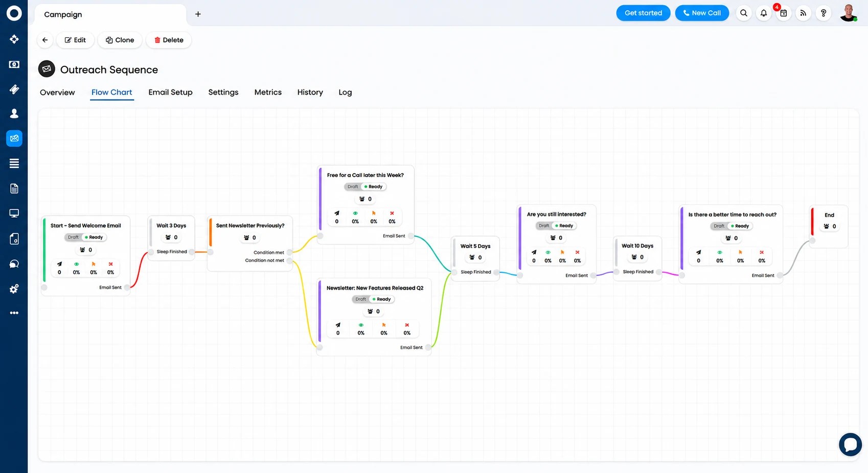The image size is (868, 473).
Task: Click sent count icon on Start Welcome Email
Action: 59,264
